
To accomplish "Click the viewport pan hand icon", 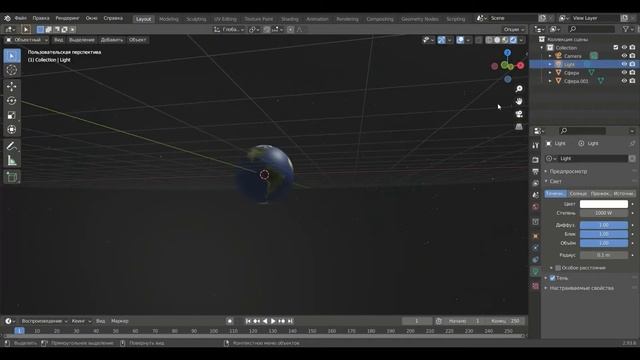I will [x=519, y=101].
